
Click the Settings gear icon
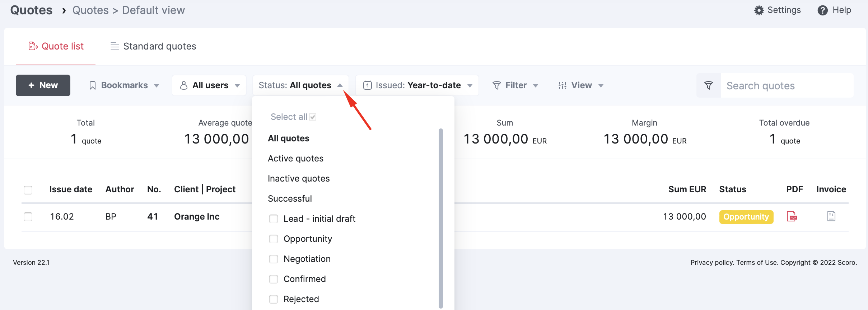759,10
